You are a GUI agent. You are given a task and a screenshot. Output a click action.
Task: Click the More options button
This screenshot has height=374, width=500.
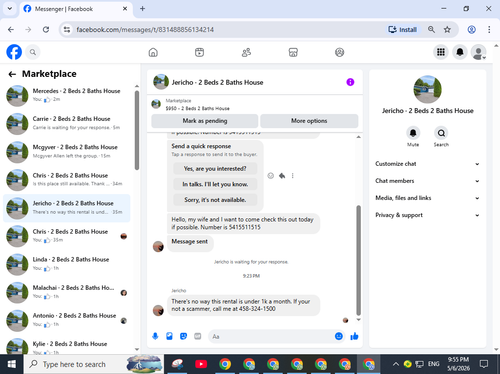tap(309, 121)
